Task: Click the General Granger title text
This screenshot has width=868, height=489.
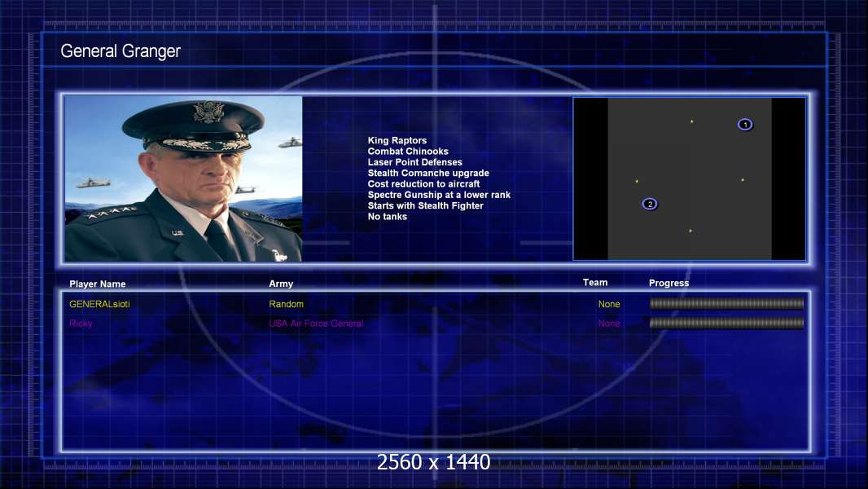Action: tap(121, 51)
